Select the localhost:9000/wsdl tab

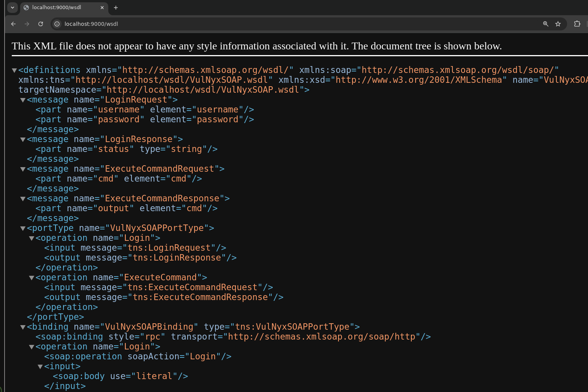coord(61,8)
